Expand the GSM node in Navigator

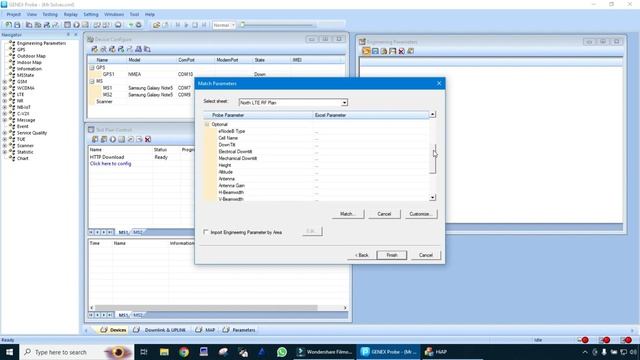(x=4, y=82)
